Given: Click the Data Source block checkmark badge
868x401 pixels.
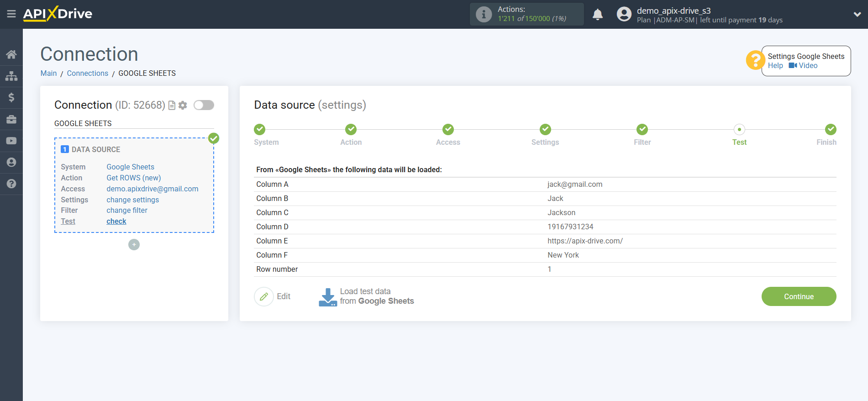Looking at the screenshot, I should pos(214,138).
